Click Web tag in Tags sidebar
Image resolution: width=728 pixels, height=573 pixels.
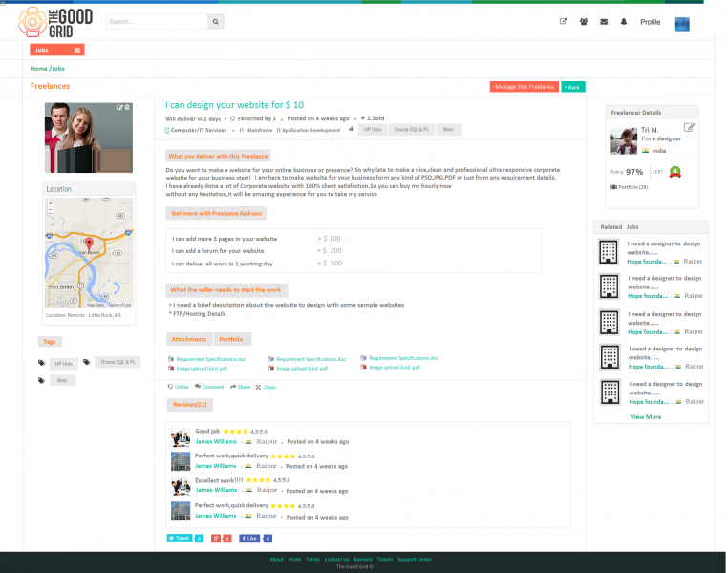pyautogui.click(x=62, y=380)
